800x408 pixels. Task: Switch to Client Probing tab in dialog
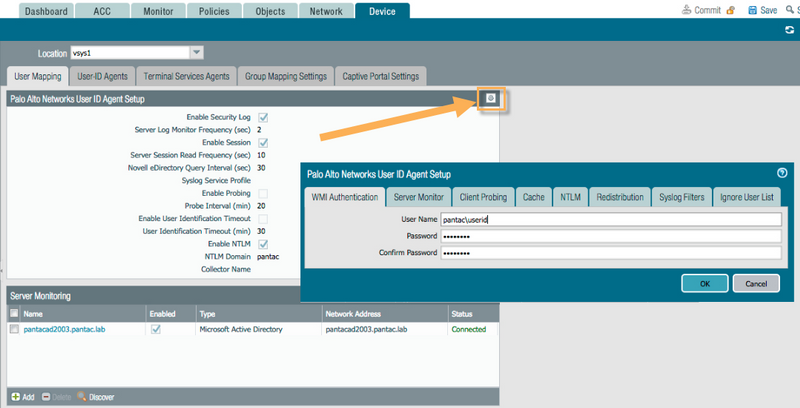point(483,197)
